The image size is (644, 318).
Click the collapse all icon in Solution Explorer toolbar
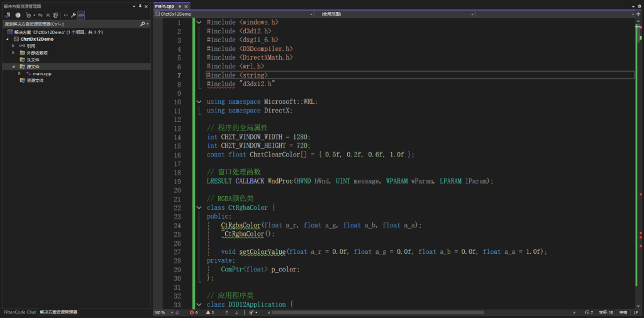pyautogui.click(x=48, y=15)
